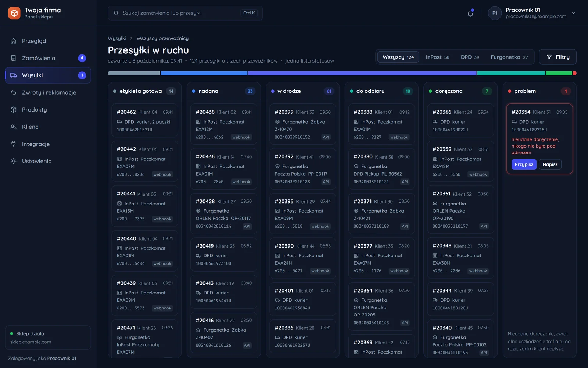Image resolution: width=588 pixels, height=368 pixels.
Task: Click Przypisz on order #20354
Action: tap(524, 164)
